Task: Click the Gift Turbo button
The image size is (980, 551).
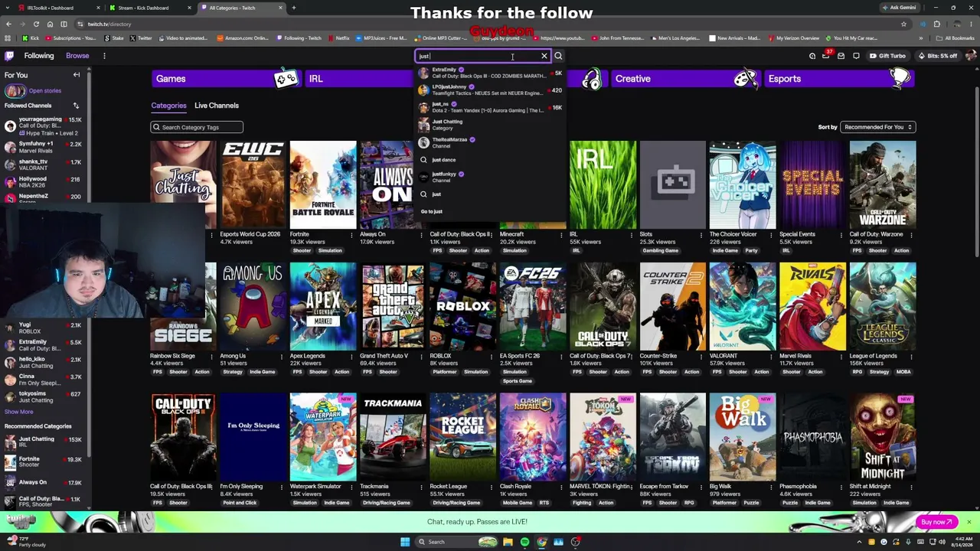Action: [x=888, y=56]
